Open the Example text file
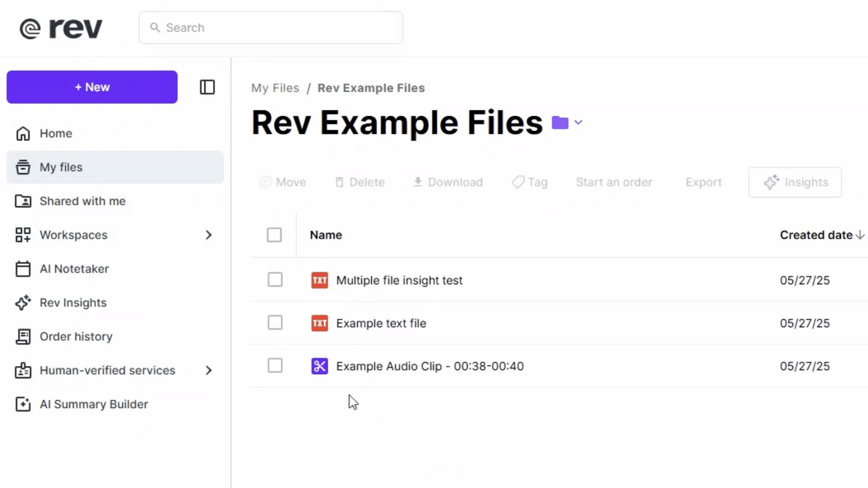The height and width of the screenshot is (488, 868). click(x=381, y=324)
